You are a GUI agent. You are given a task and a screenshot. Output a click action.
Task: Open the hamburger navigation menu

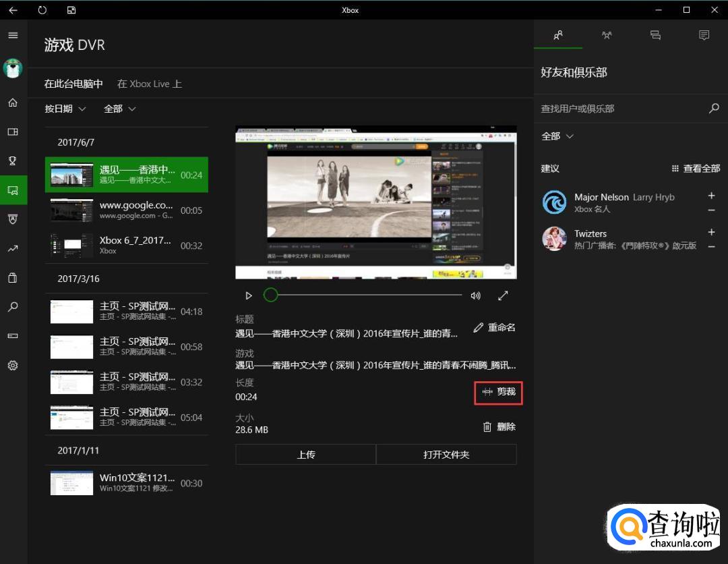[13, 35]
